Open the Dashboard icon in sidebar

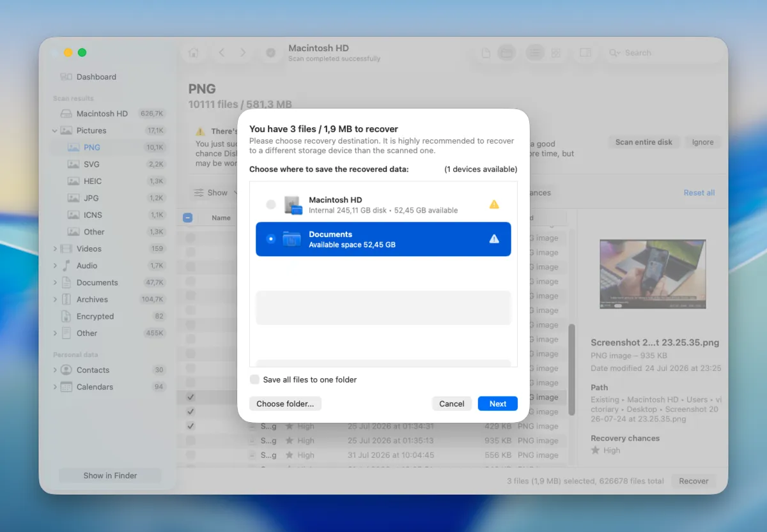point(66,77)
